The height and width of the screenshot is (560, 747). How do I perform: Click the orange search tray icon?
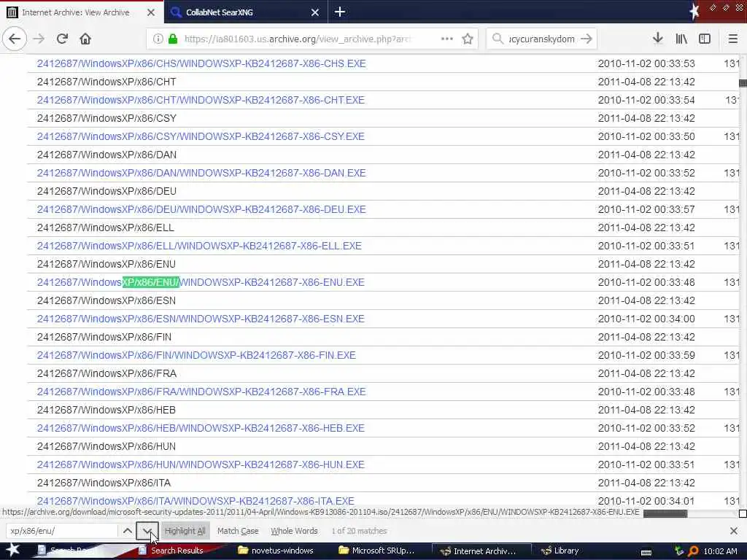click(693, 551)
